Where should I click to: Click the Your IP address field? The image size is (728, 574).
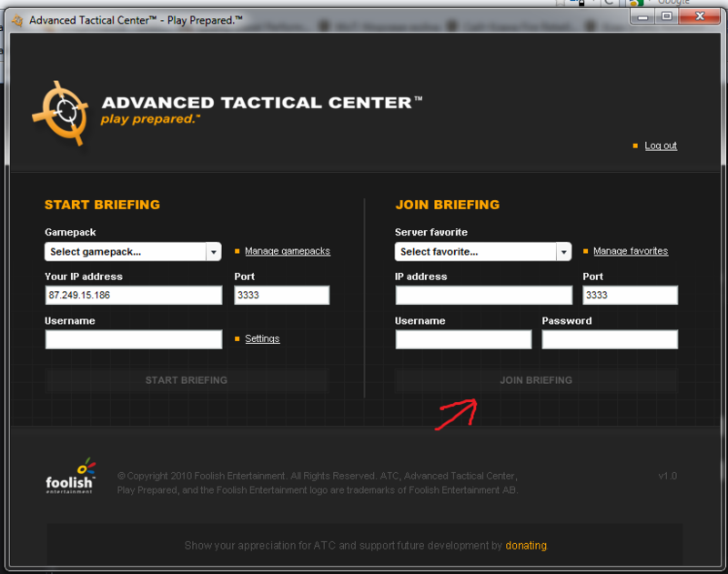[133, 296]
